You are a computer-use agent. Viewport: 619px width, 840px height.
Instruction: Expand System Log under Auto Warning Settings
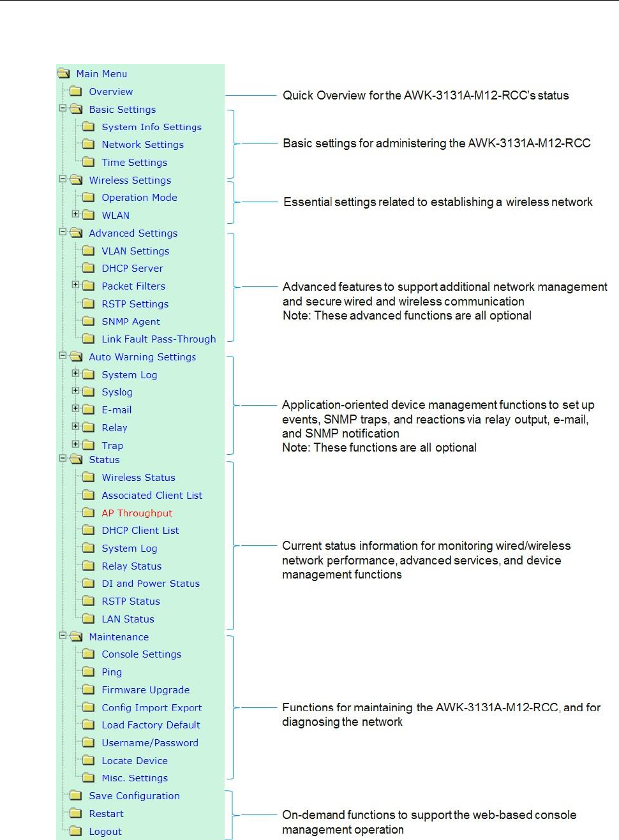click(x=75, y=373)
